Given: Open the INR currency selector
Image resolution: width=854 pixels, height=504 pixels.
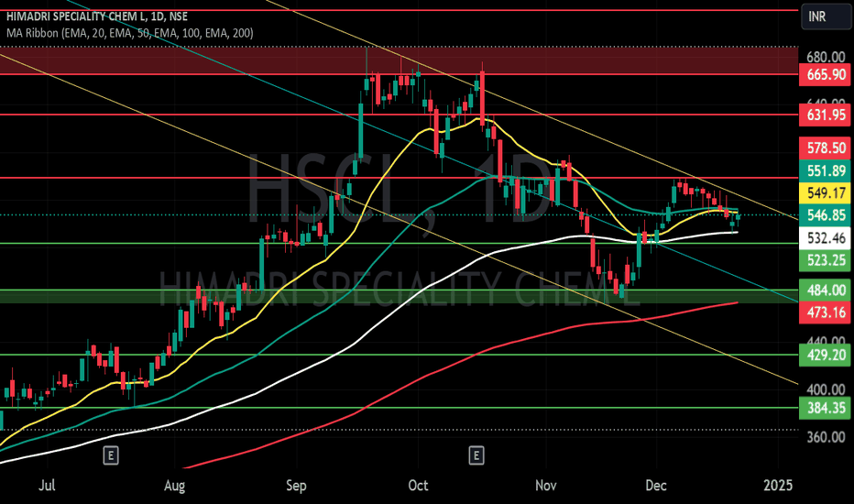Looking at the screenshot, I should pos(826,16).
